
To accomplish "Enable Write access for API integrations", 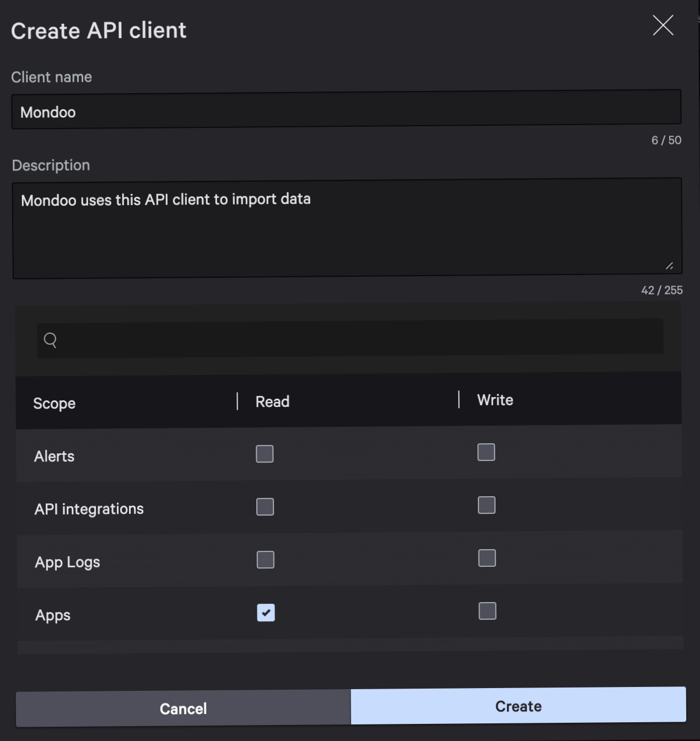I will point(486,505).
